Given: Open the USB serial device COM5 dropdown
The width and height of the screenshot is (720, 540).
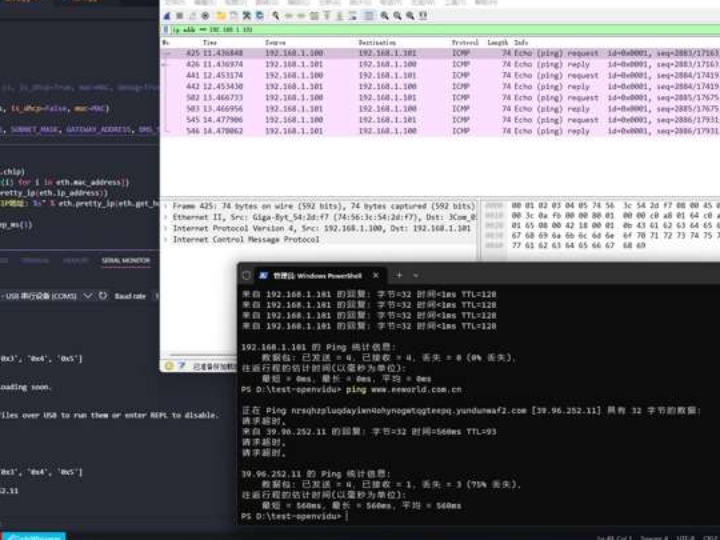Looking at the screenshot, I should [88, 296].
